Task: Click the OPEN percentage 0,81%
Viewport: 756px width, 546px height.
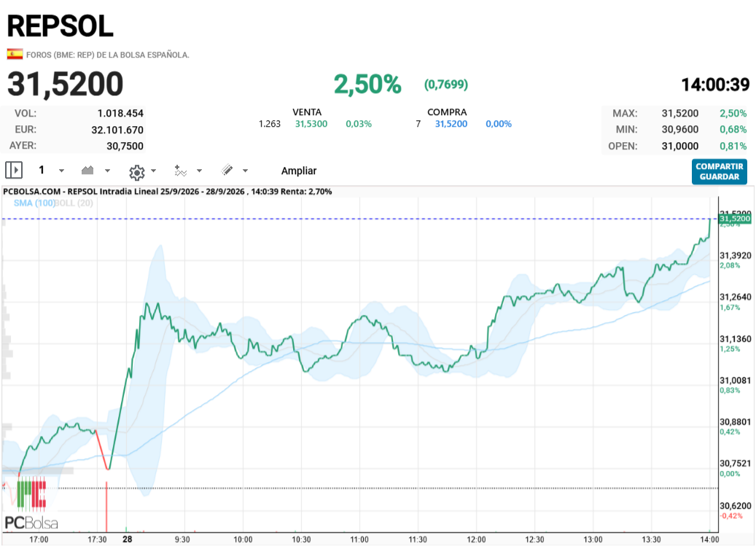Action: pyautogui.click(x=733, y=146)
